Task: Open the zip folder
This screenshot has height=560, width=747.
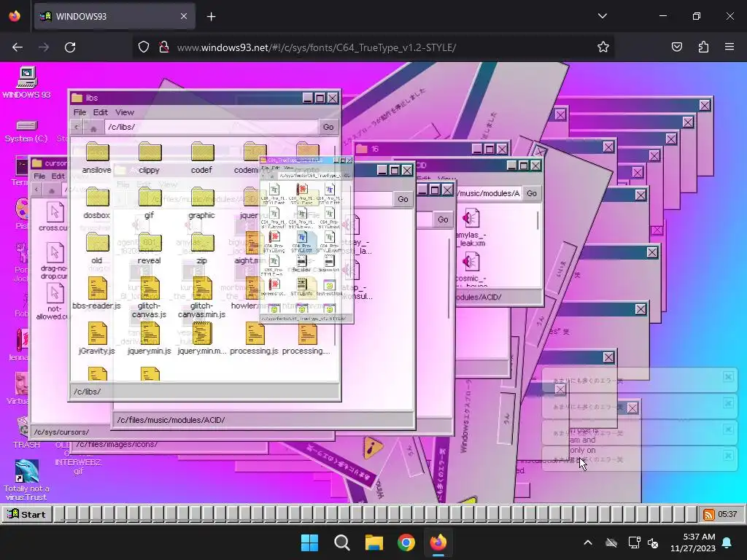Action: click(201, 249)
